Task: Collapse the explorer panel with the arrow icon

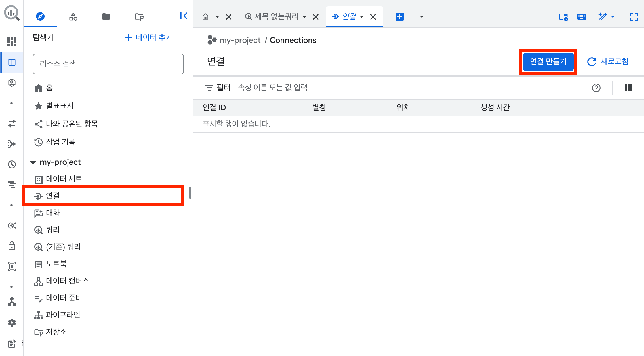Action: tap(184, 16)
